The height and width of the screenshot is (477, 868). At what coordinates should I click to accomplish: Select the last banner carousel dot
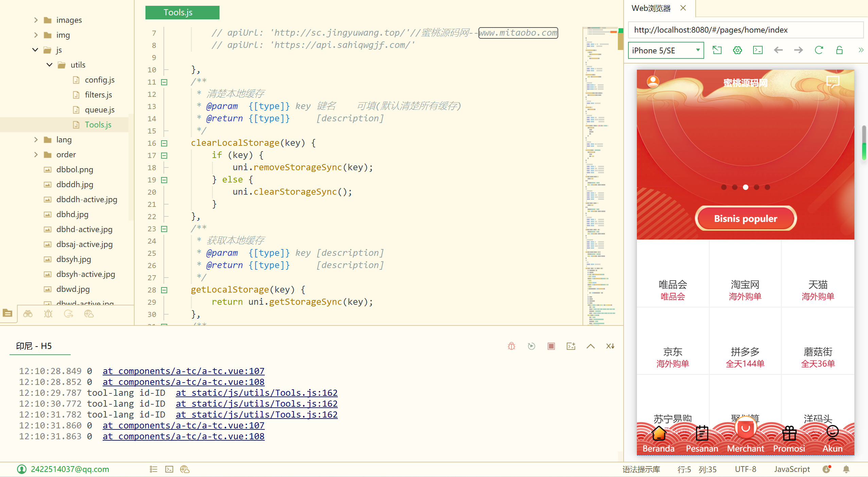(767, 187)
